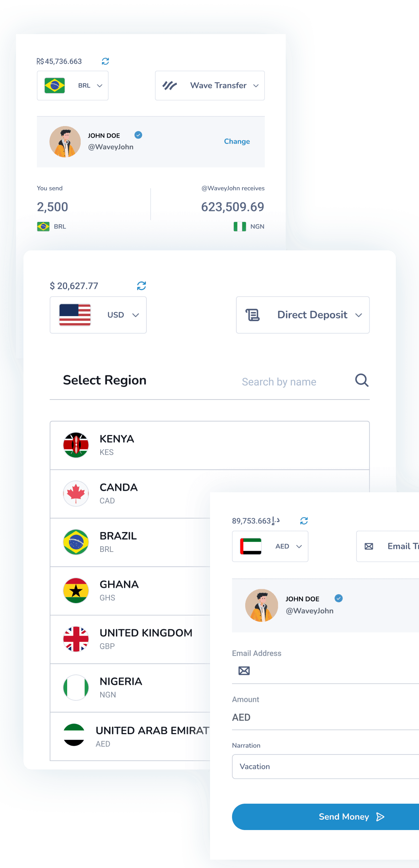419x868 pixels.
Task: Click the envelope icon in Email Address field
Action: 244,671
